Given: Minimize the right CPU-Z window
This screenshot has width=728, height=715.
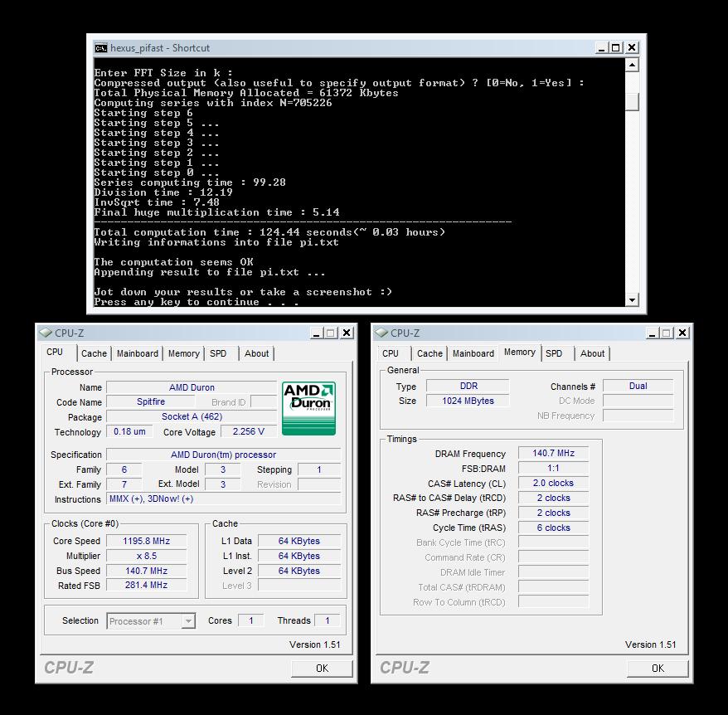Looking at the screenshot, I should coord(653,333).
